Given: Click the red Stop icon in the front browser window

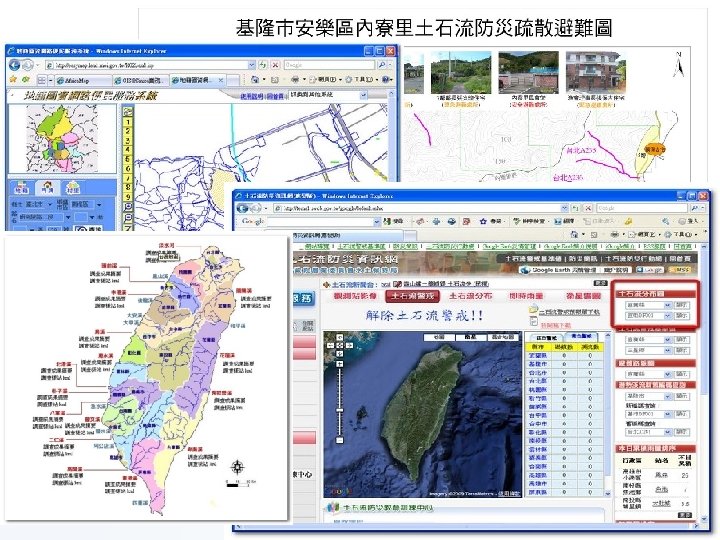Looking at the screenshot, I should click(x=588, y=208).
